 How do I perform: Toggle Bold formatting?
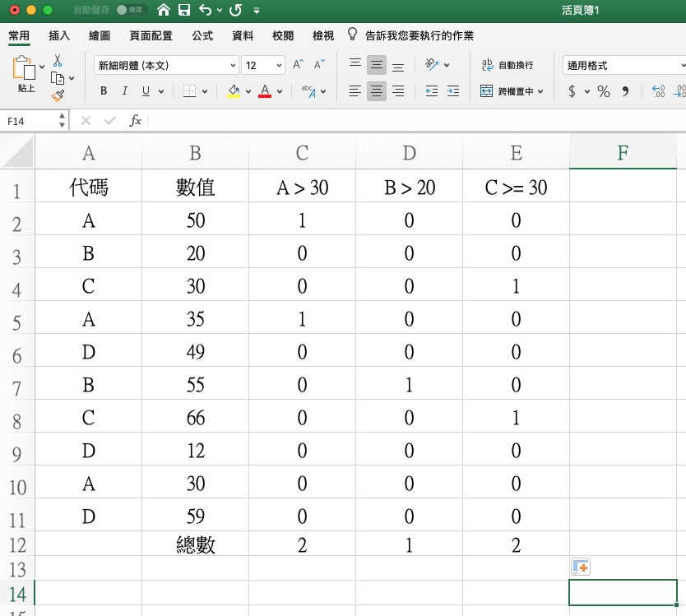click(x=104, y=92)
